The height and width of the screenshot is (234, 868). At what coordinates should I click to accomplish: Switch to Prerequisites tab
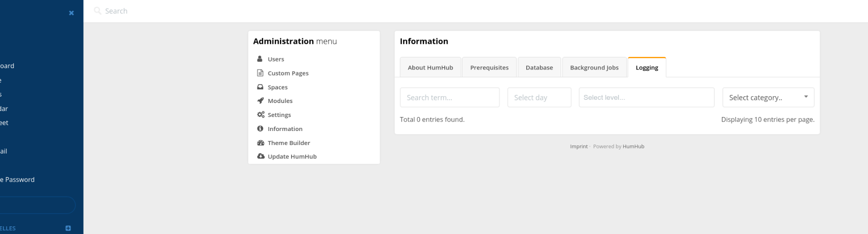tap(489, 67)
